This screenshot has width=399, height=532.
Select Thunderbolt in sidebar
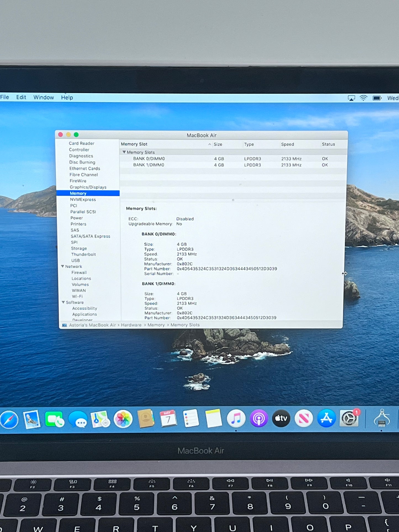click(x=83, y=255)
